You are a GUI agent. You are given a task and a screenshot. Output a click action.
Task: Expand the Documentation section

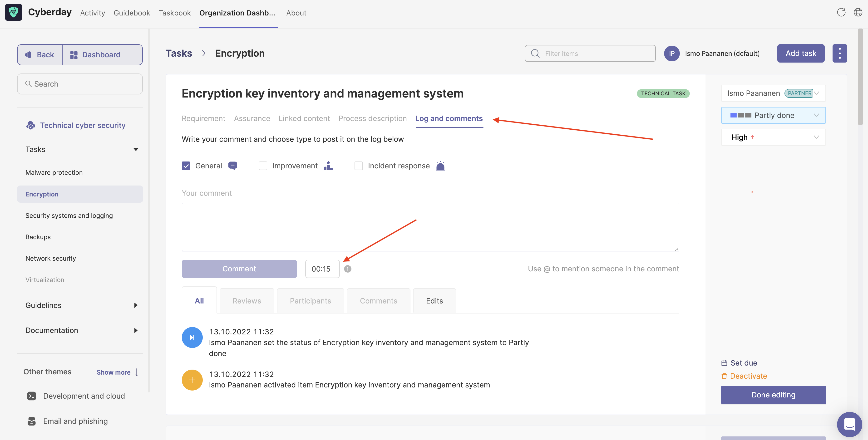coord(136,331)
